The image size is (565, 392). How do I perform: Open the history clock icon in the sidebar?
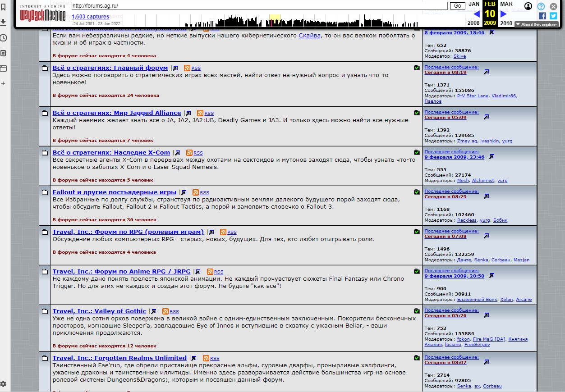point(3,38)
